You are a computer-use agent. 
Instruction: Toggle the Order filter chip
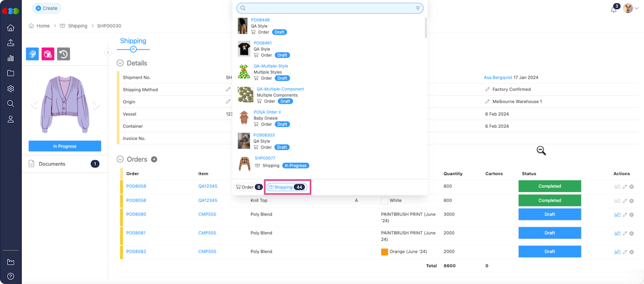(x=249, y=187)
